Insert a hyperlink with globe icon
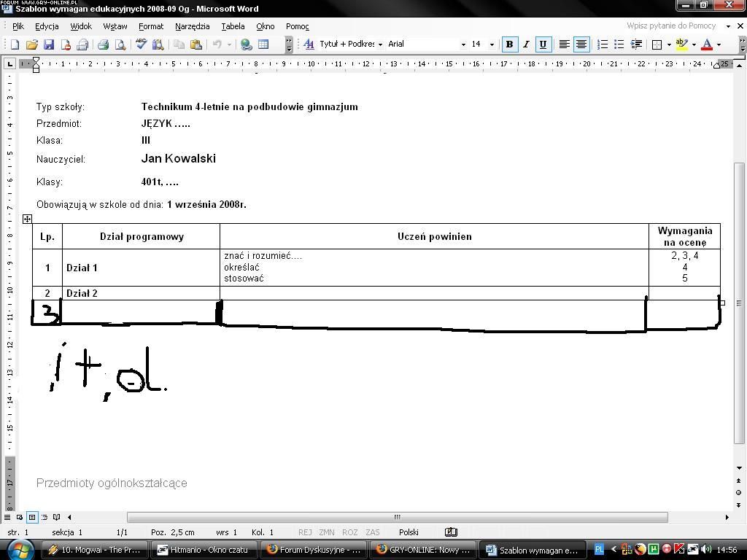Viewport: 747px width, 560px height. 247,44
